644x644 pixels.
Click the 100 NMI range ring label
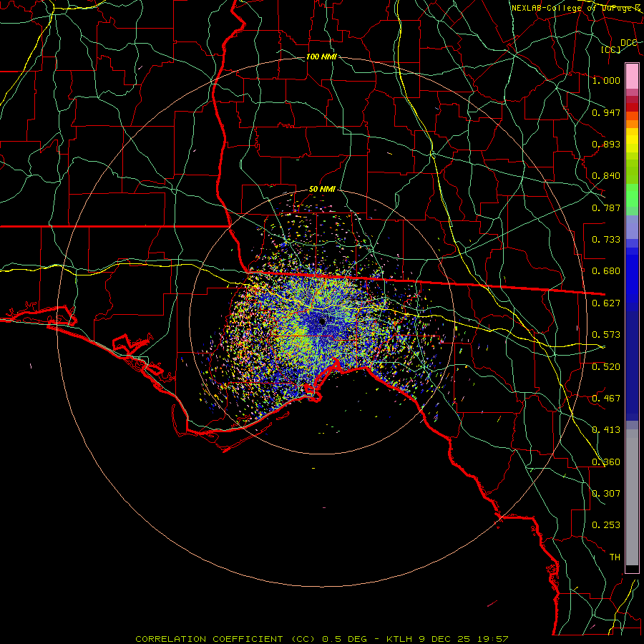pyautogui.click(x=321, y=57)
